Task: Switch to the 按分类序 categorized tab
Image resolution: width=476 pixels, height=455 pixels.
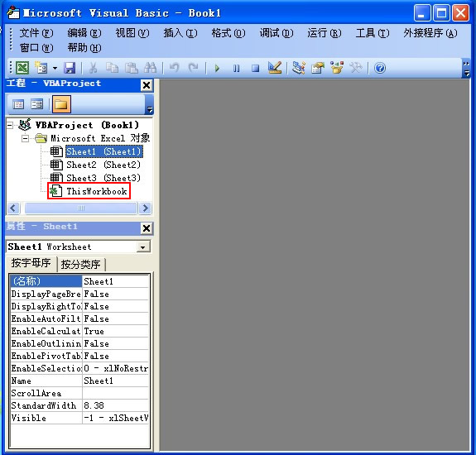Action: tap(81, 265)
